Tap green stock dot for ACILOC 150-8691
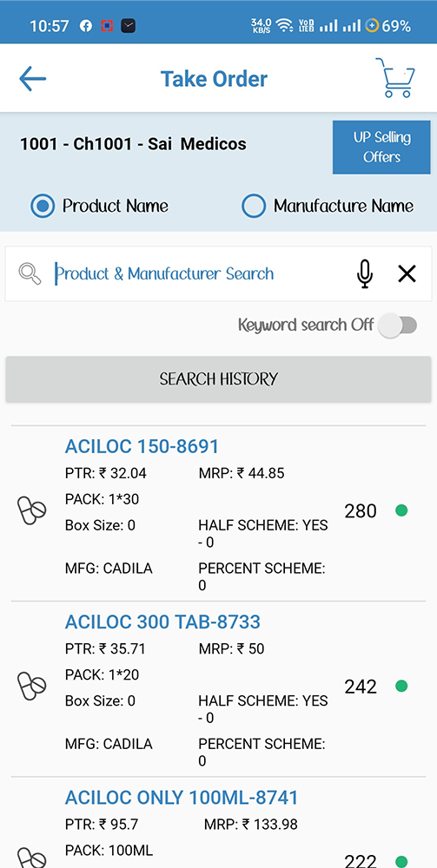437x868 pixels. point(401,510)
